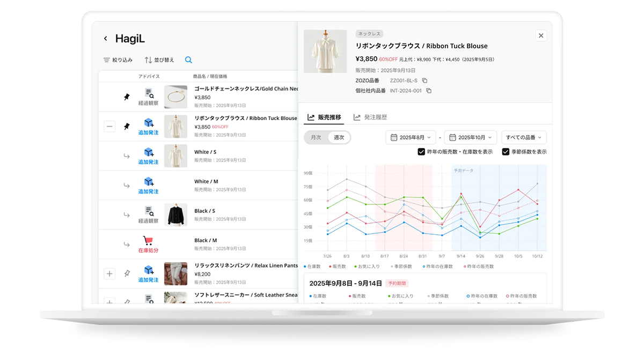The image size is (644, 356).
Task: Toggle 販売数 series in chart legend
Action: click(337, 266)
